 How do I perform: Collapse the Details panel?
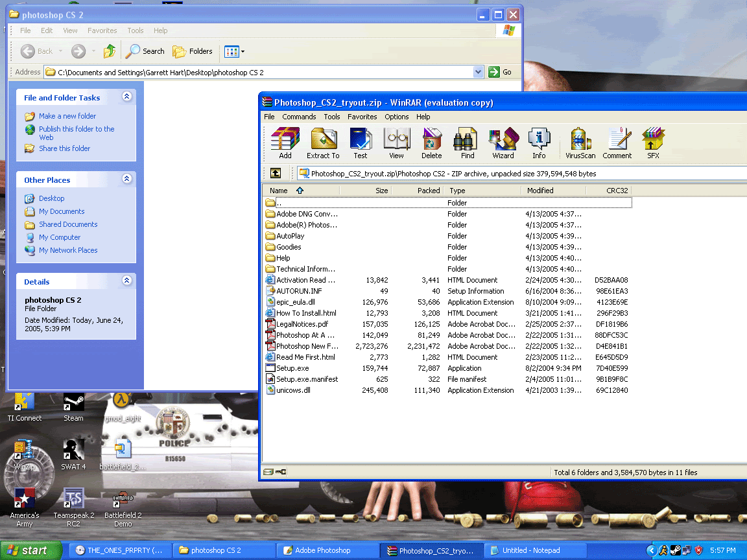[126, 281]
